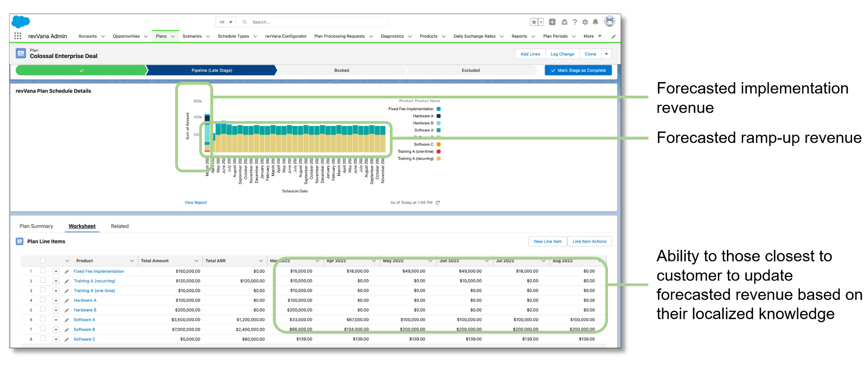Screen dimensions: 868x365
Task: Click the Software C legend swatch
Action: tap(439, 145)
